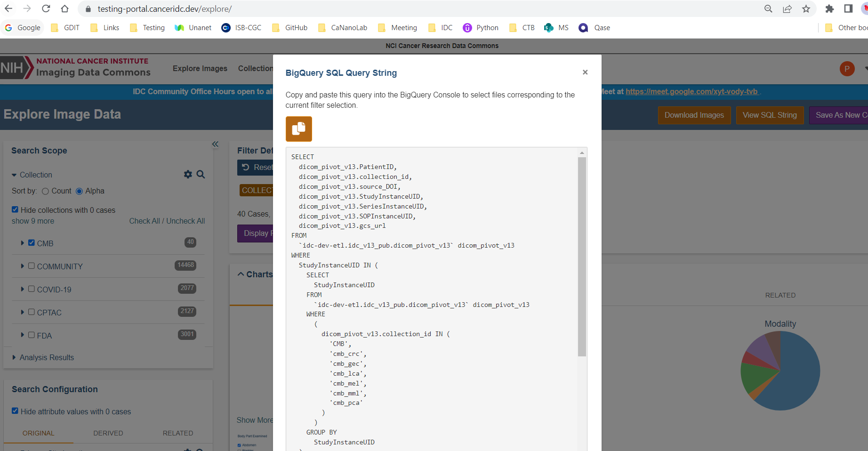This screenshot has width=868, height=451.
Task: Expand the COMMUNITY collection arrow
Action: click(22, 266)
